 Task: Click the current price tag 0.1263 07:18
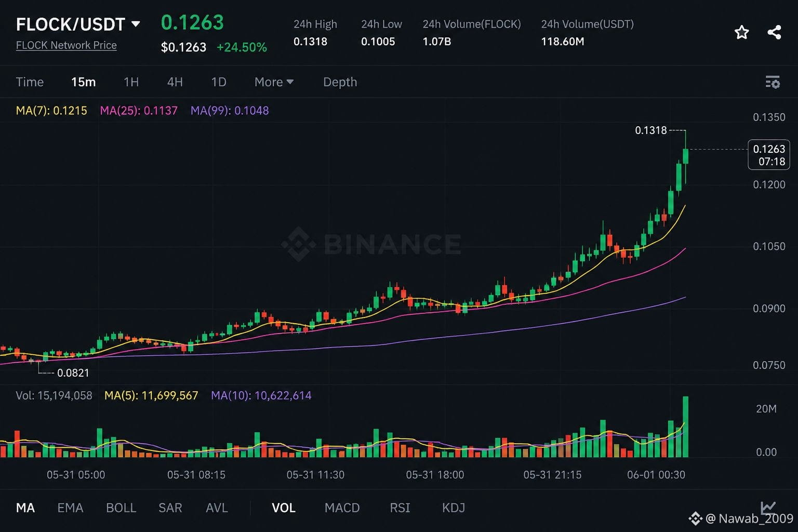769,155
